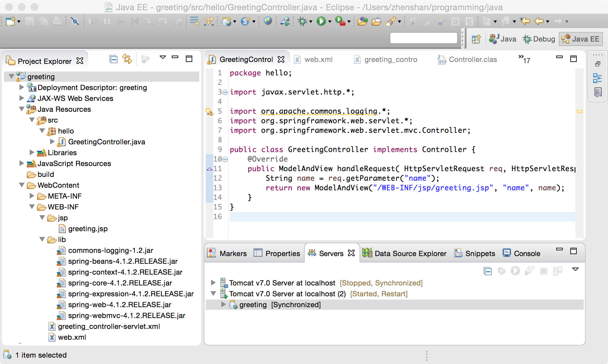Screen dimensions: 608x364
Task: Click the Task List icon in right trim
Action: tap(597, 93)
